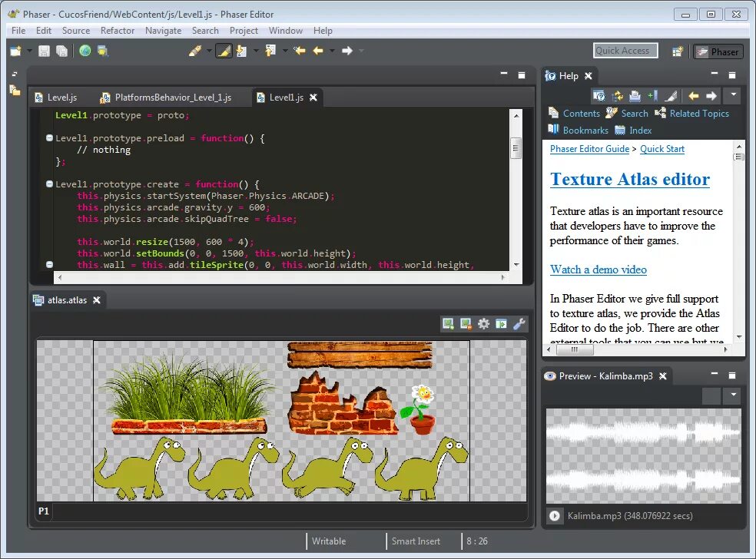The height and width of the screenshot is (559, 756).
Task: Open atlas editor settings gear
Action: 483,324
